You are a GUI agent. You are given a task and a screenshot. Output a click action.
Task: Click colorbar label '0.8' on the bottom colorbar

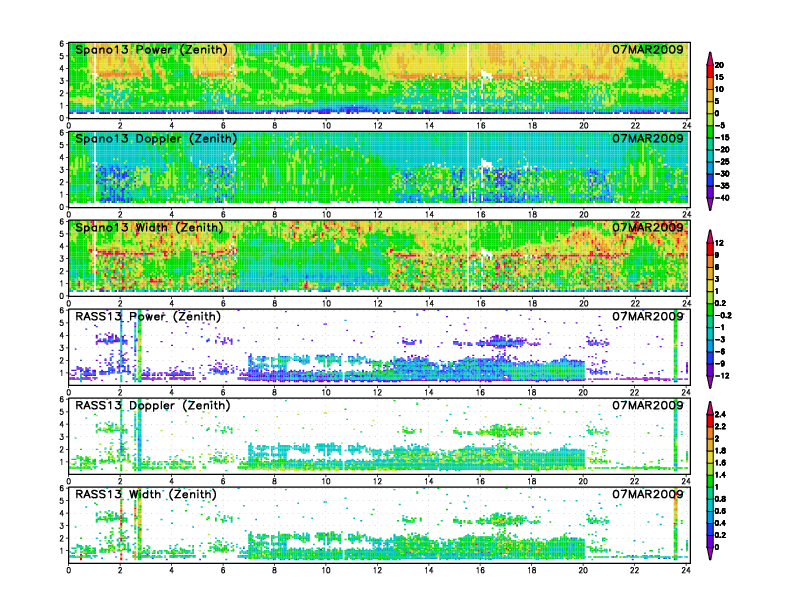(x=721, y=499)
